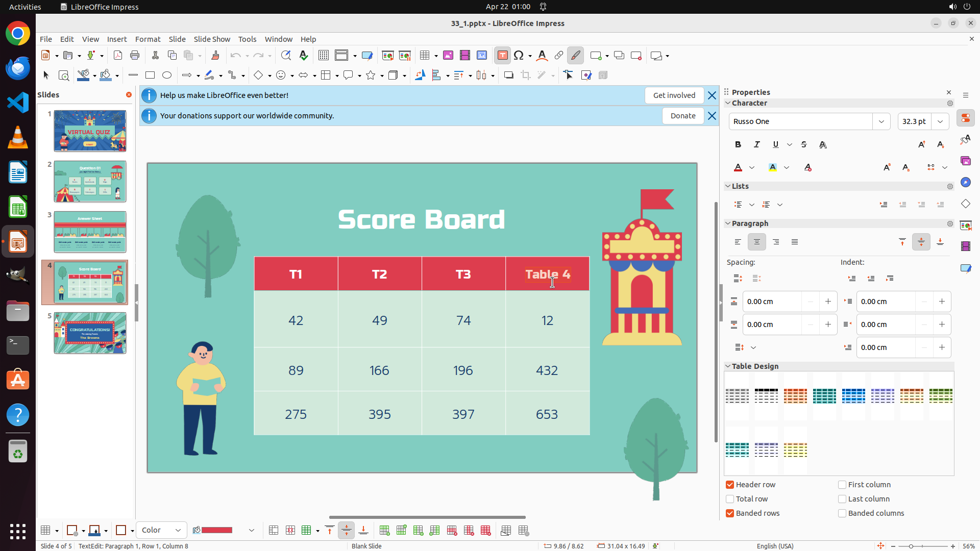980x551 pixels.
Task: Click the Italic formatting icon
Action: pos(757,145)
